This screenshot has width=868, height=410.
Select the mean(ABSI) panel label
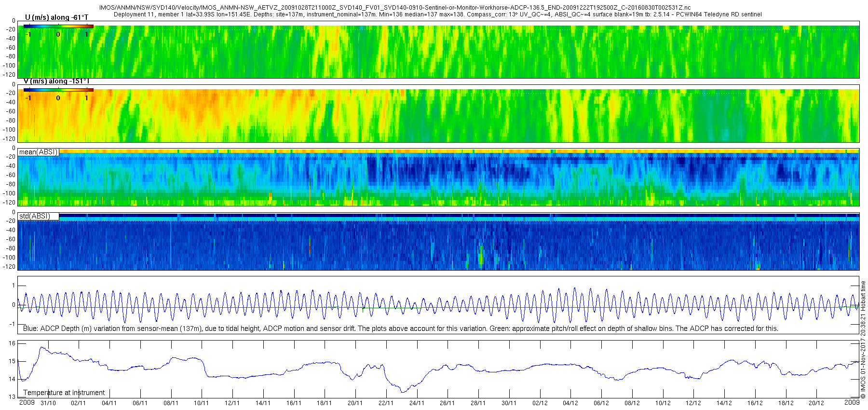click(x=38, y=152)
